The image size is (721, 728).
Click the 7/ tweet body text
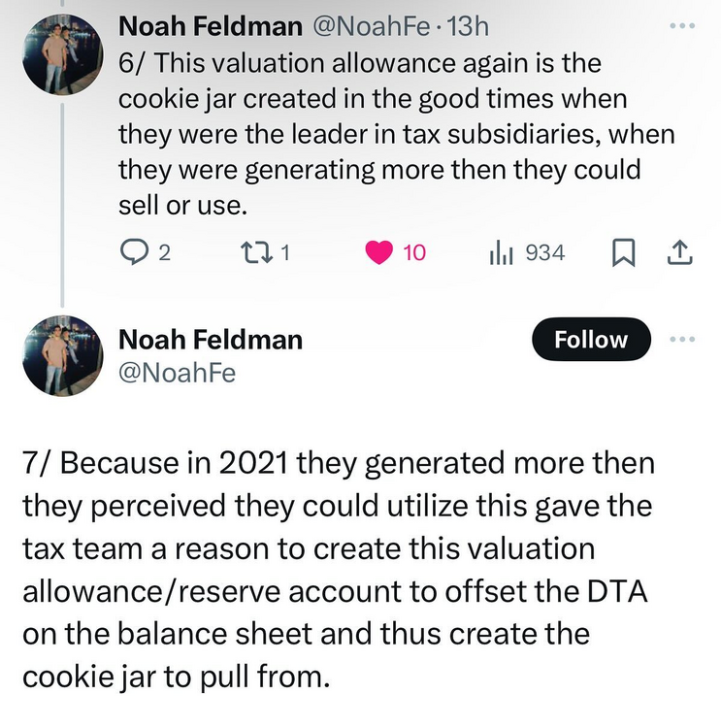click(x=349, y=570)
